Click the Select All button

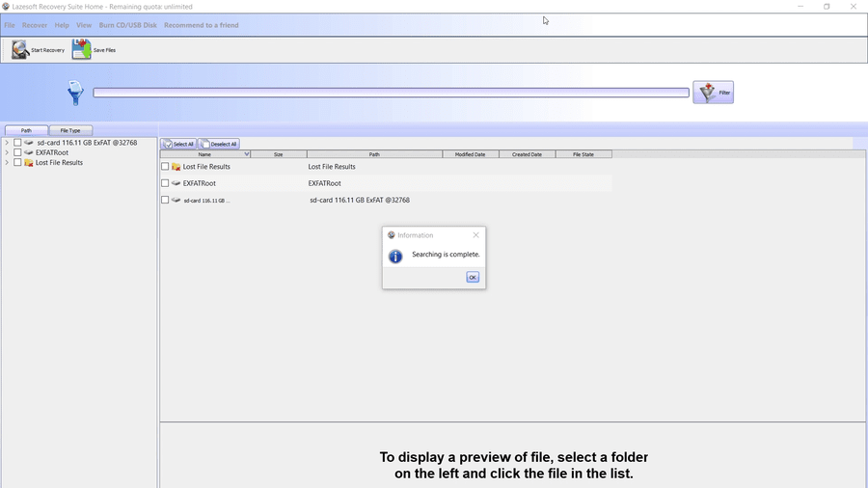point(178,144)
